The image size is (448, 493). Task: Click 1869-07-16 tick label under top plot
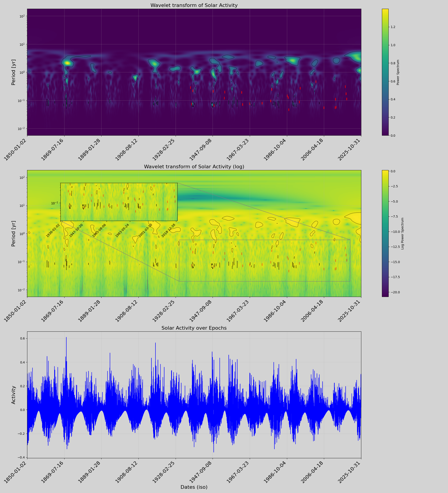click(x=52, y=150)
